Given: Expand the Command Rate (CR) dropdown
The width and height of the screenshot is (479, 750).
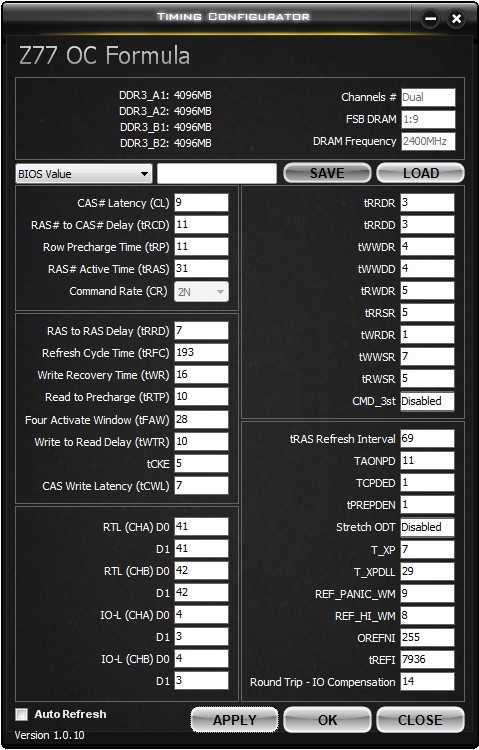Looking at the screenshot, I should tap(201, 291).
